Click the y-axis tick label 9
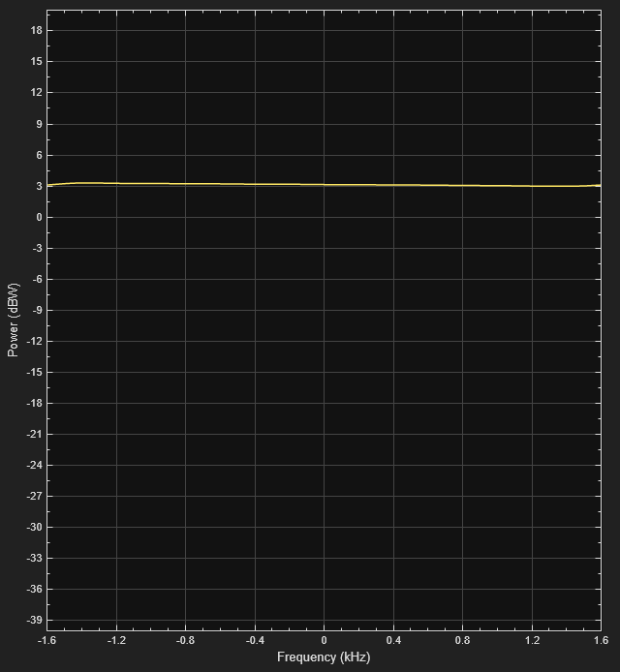 tap(39, 124)
